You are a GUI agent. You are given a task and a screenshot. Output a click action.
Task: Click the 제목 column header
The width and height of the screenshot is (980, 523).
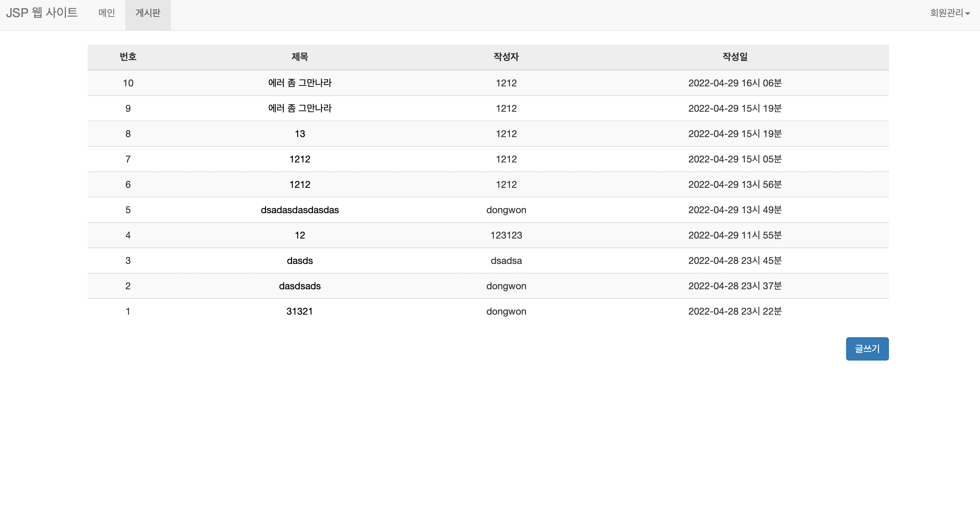coord(300,57)
